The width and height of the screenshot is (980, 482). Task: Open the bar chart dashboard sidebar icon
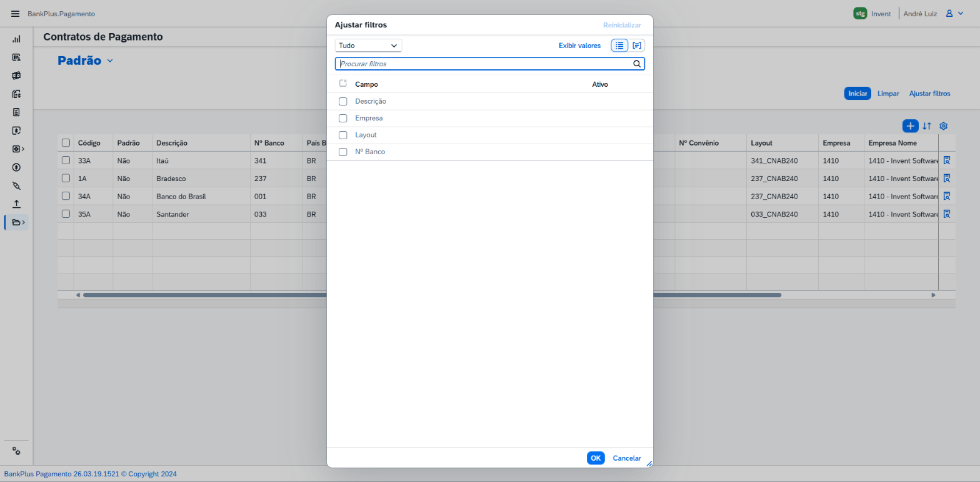tap(16, 39)
